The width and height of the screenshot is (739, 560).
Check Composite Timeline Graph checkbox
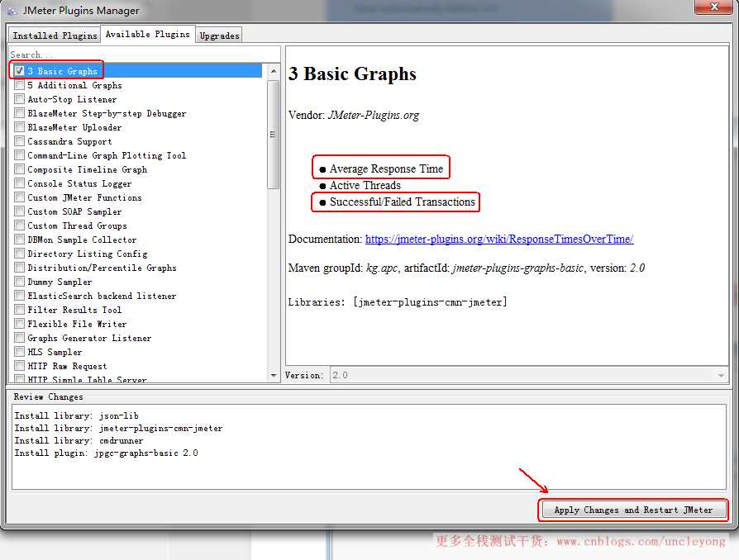coord(19,169)
